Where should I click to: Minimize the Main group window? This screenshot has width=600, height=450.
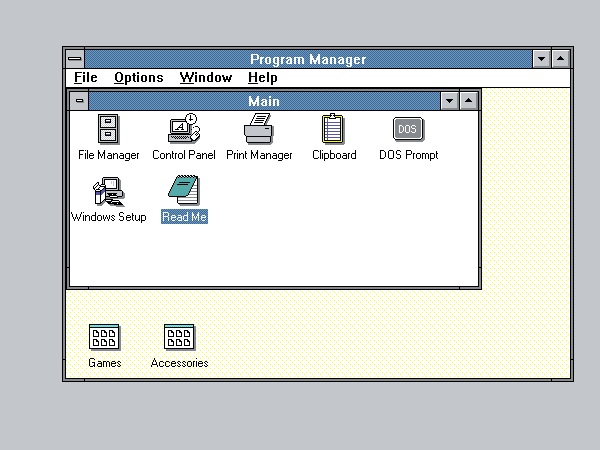click(x=450, y=101)
